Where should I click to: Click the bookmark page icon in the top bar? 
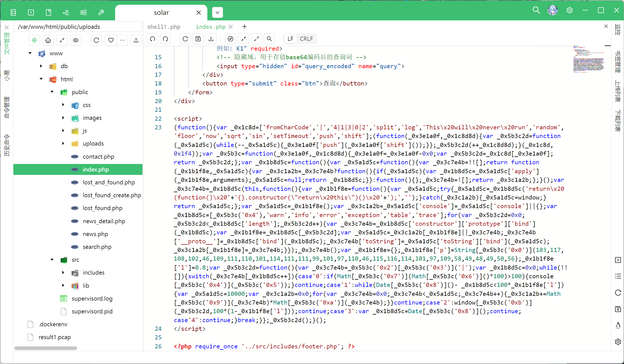[48, 13]
